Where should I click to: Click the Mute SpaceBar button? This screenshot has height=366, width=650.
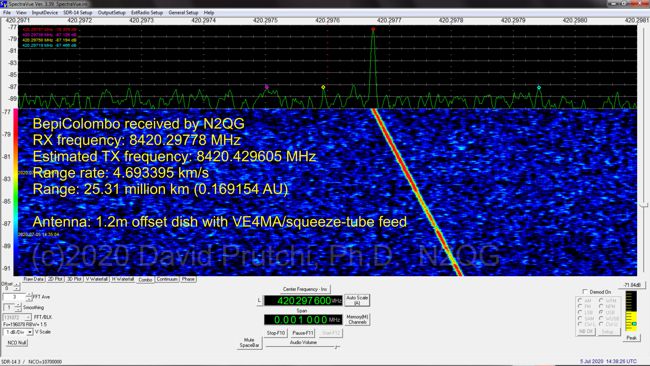(x=249, y=342)
